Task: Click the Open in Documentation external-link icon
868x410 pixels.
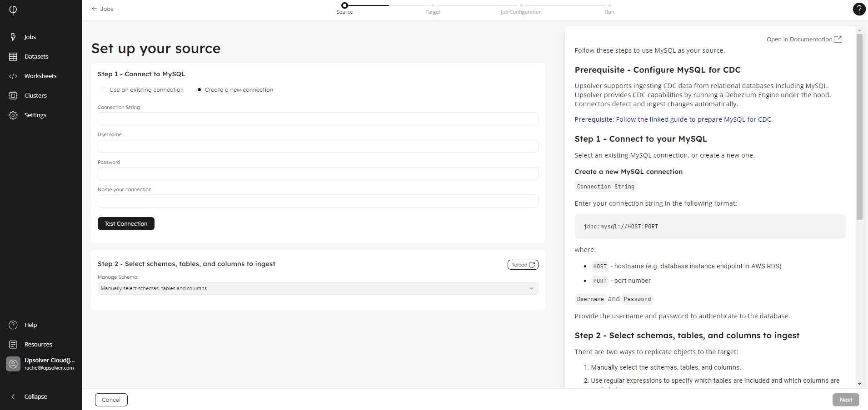Action: tap(838, 40)
